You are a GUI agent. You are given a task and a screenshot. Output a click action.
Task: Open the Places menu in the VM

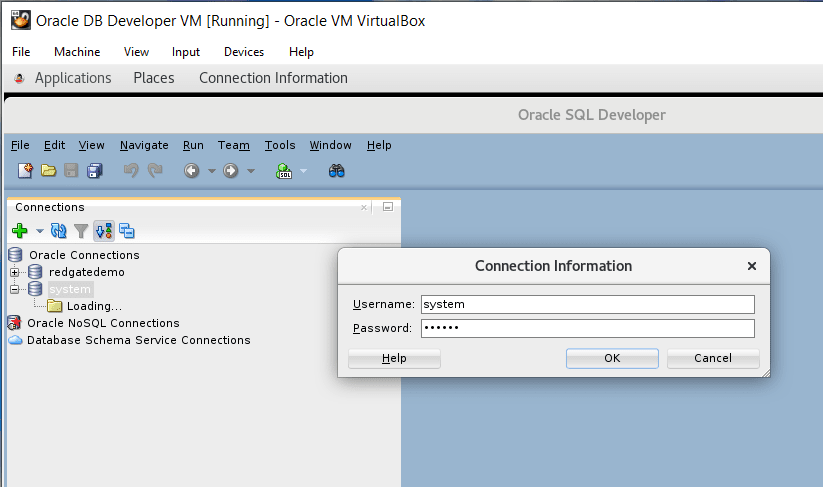(154, 78)
